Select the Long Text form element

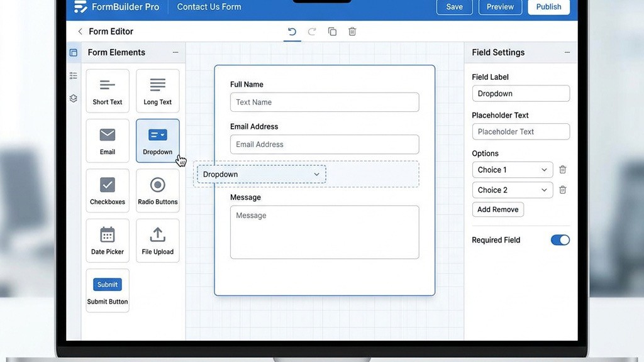[157, 90]
